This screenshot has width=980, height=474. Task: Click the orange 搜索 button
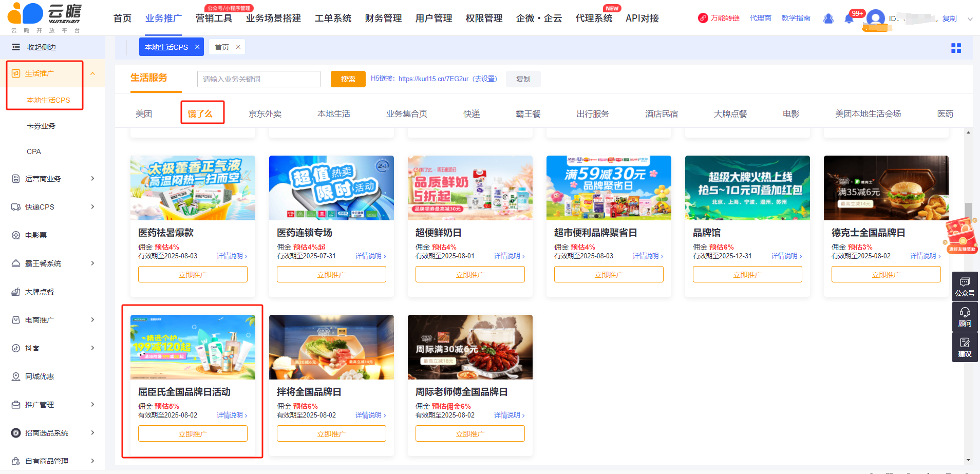348,79
